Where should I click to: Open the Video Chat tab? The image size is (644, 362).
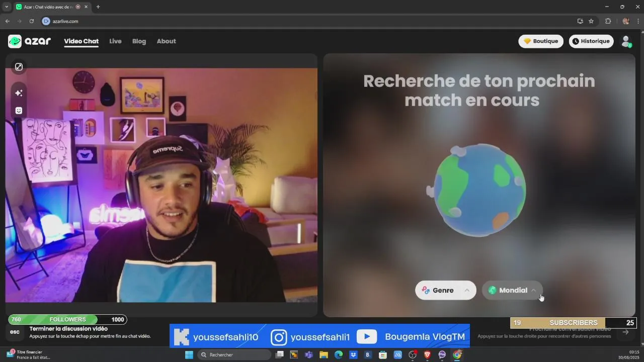81,41
